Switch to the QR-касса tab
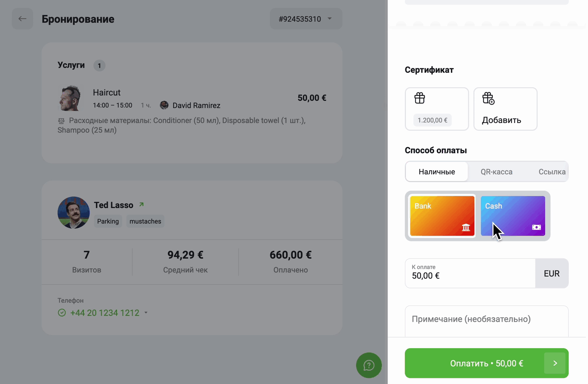588x384 pixels. coord(496,171)
